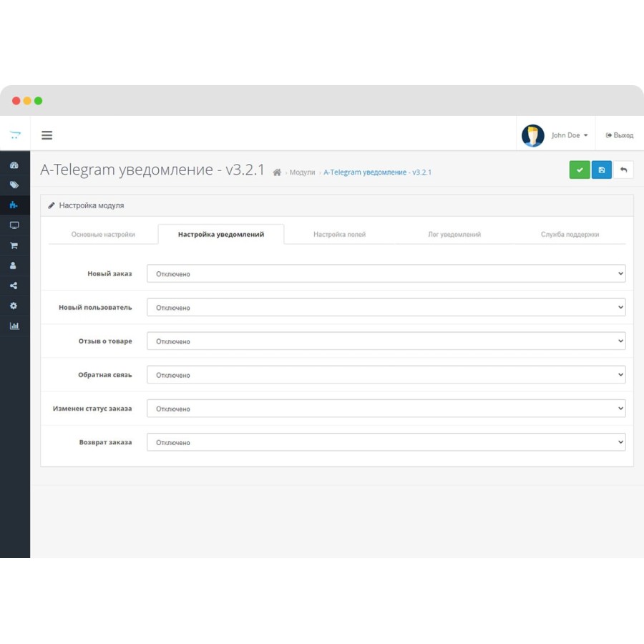Open the Extensions puzzle sidebar icon
Viewport: 644px width, 644px height.
[14, 205]
